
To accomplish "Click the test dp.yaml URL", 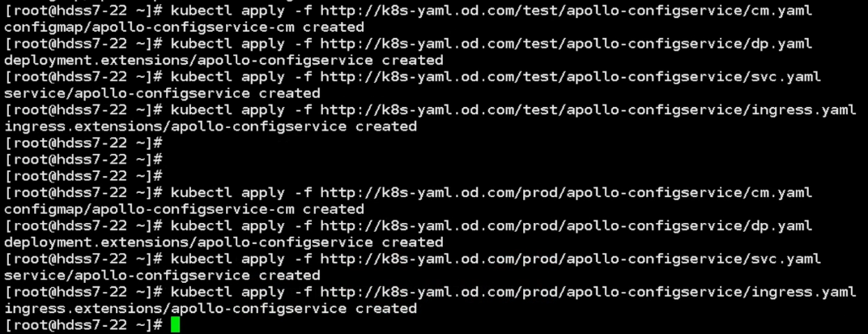I will pos(566,44).
